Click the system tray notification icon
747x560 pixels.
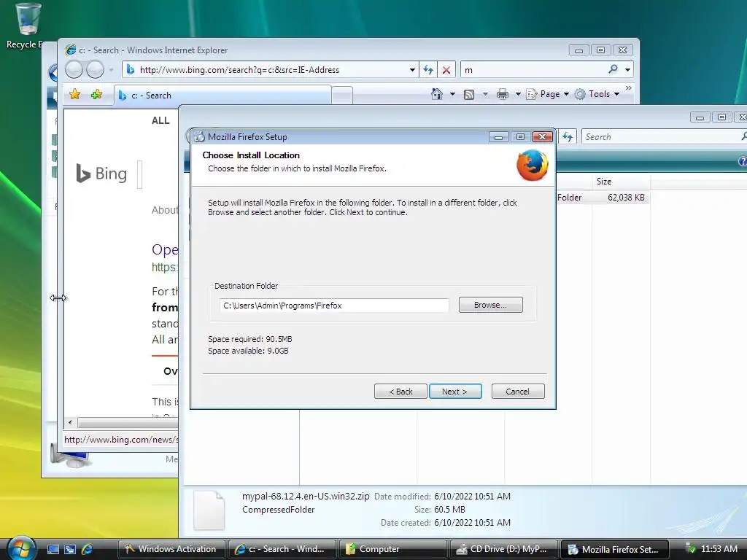pos(690,549)
